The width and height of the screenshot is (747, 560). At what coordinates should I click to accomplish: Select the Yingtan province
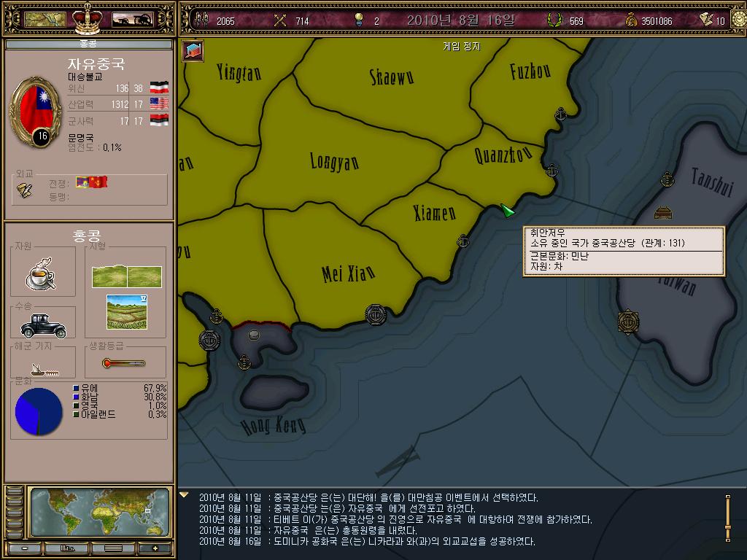pos(239,72)
